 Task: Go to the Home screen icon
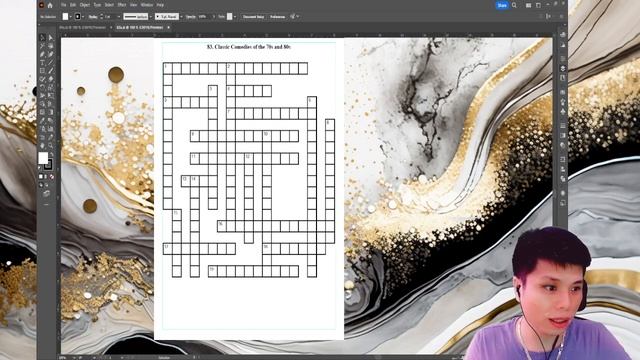coord(50,5)
